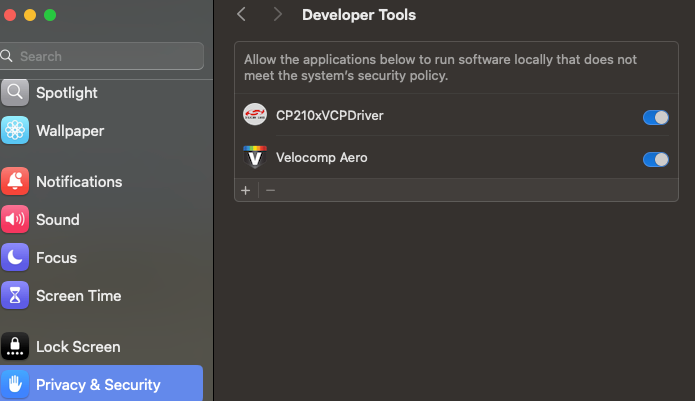Viewport: 695px width, 401px height.
Task: Click the Focus moon icon
Action: (x=15, y=258)
